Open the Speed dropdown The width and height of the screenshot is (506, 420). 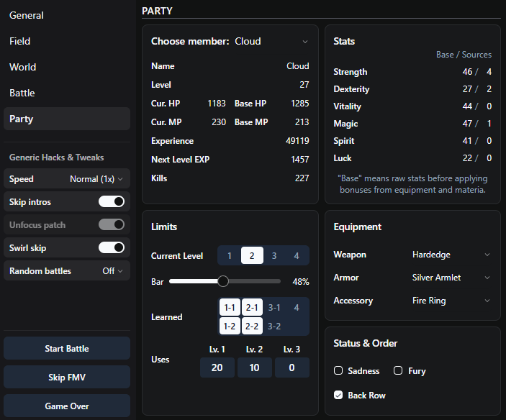tap(96, 179)
